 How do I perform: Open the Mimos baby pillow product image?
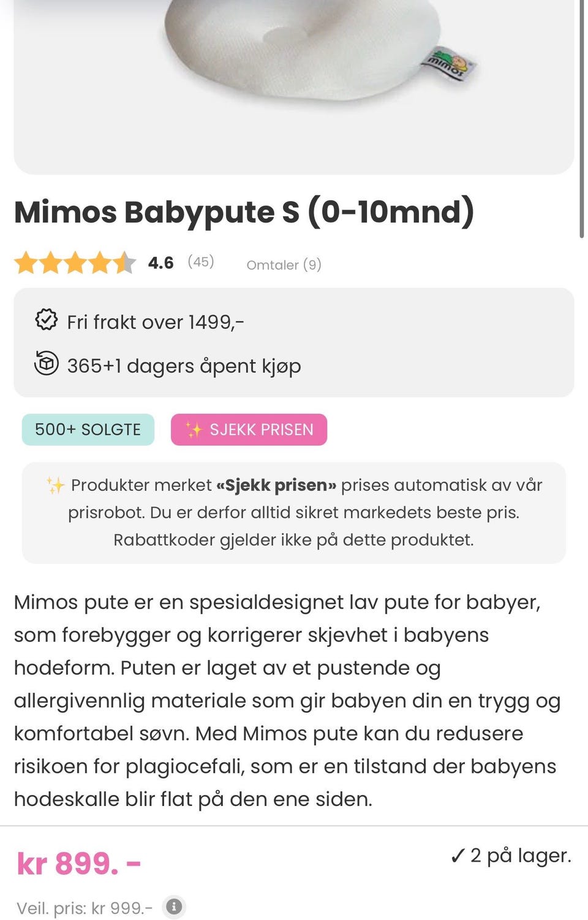(294, 86)
